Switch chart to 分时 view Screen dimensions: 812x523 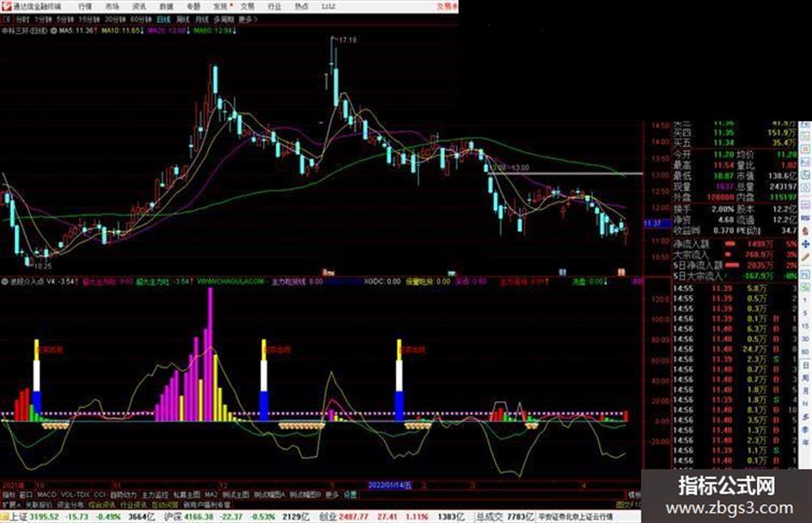pos(22,19)
